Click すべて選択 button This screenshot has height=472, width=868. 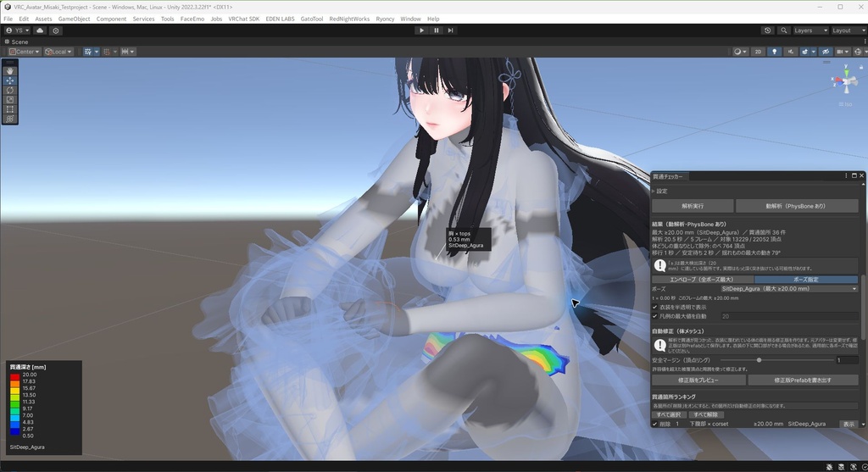(x=669, y=414)
